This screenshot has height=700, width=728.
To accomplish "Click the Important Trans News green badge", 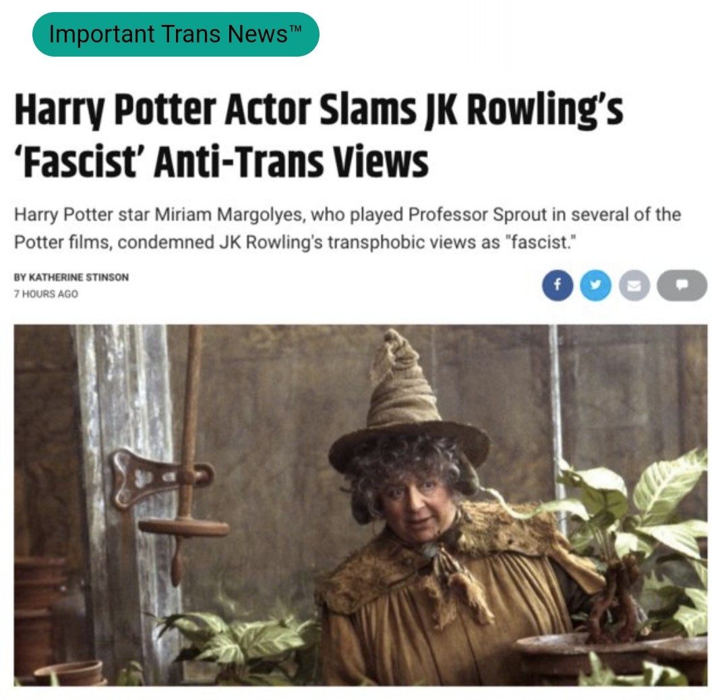I will (x=175, y=34).
